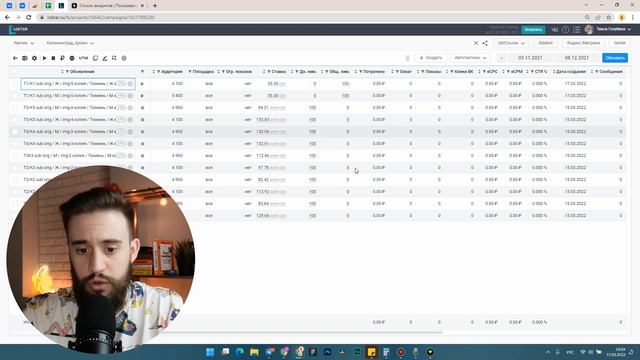
Task: Open the funnel filter icon in status column header
Action: coord(142,71)
